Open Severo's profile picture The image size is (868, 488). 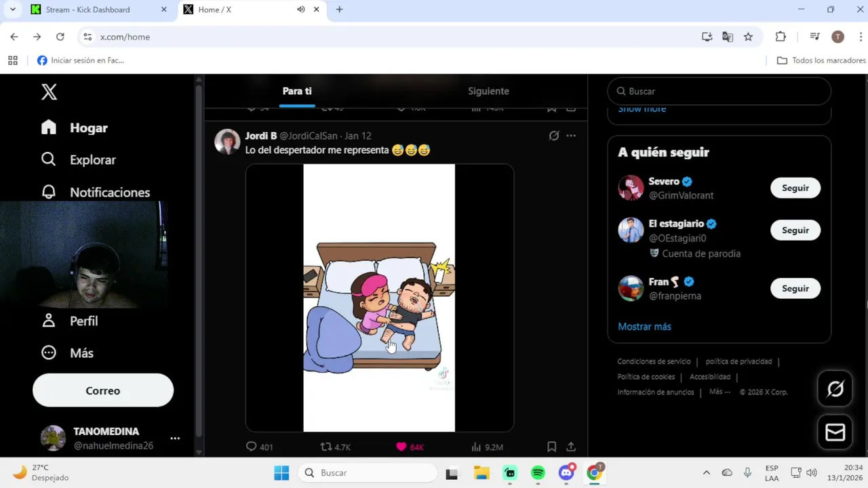coord(631,188)
